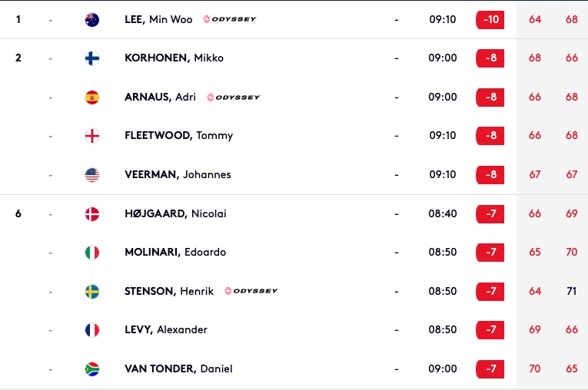Click the Finland flag next to Korhonen
The height and width of the screenshot is (390, 588).
tap(92, 58)
